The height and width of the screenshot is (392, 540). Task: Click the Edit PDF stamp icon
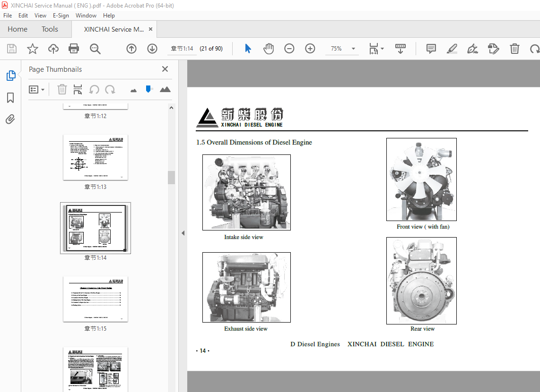(494, 49)
